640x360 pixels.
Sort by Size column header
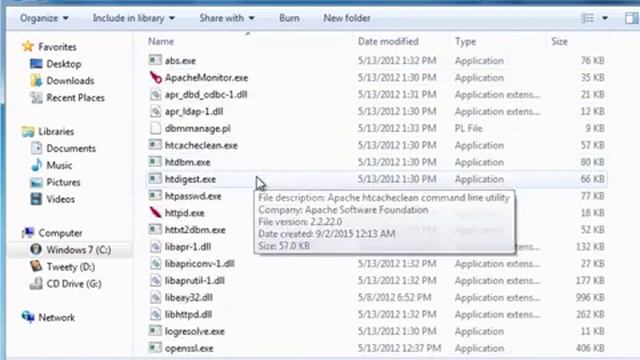tap(559, 41)
